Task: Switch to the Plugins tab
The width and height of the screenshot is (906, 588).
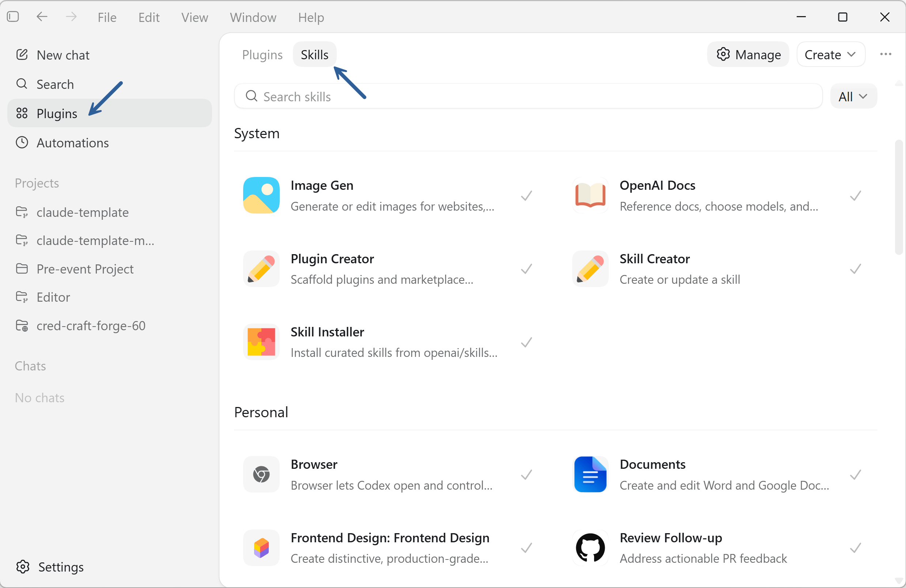Action: [x=262, y=54]
